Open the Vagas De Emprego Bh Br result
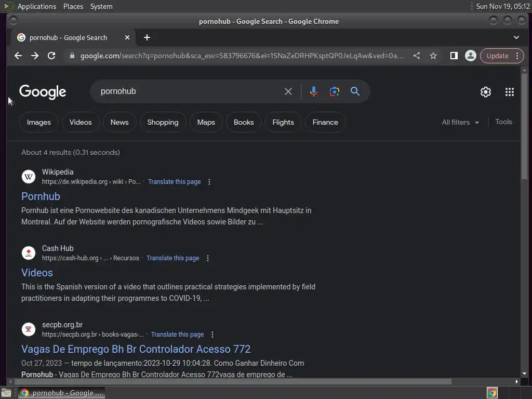This screenshot has height=399, width=532. pos(136,349)
